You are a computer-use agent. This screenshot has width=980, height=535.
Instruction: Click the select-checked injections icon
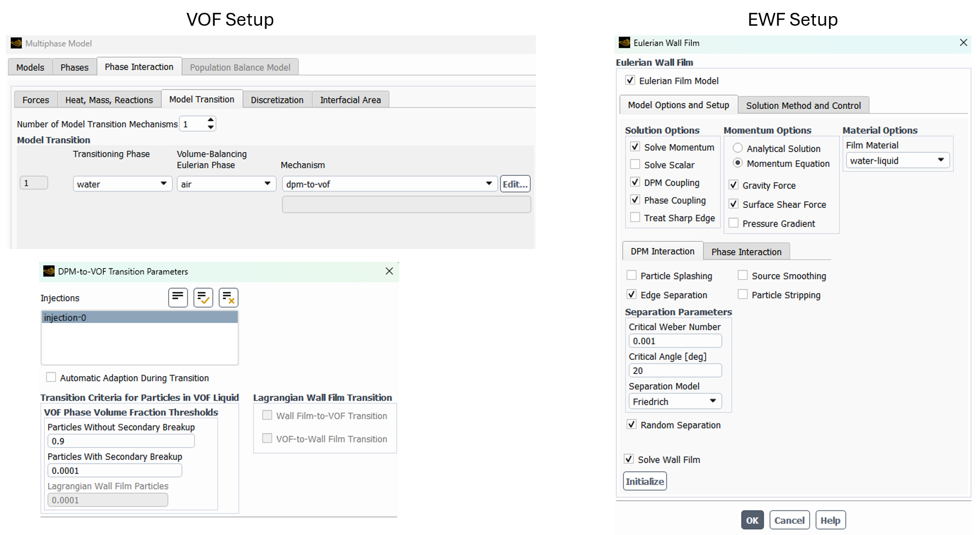pos(203,297)
